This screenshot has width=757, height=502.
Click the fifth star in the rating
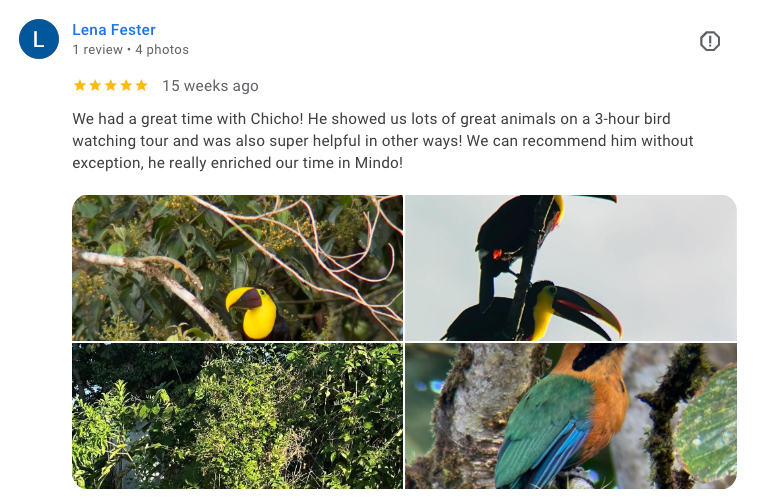click(141, 86)
